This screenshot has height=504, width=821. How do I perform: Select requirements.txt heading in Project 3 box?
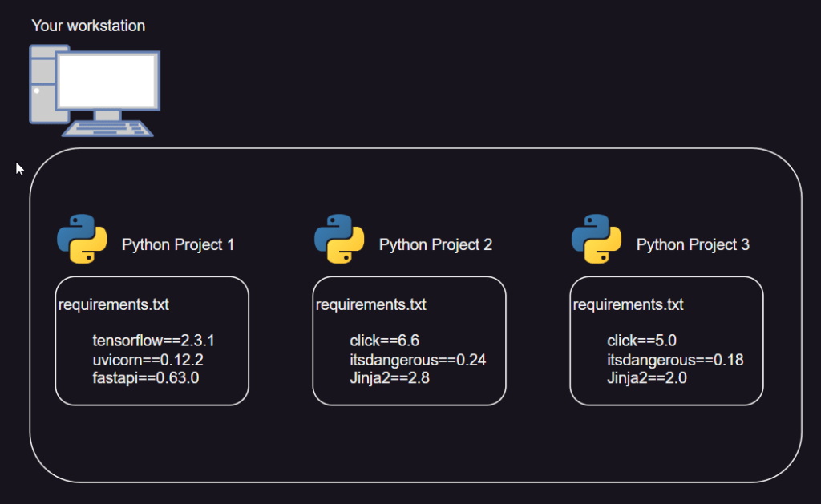629,304
